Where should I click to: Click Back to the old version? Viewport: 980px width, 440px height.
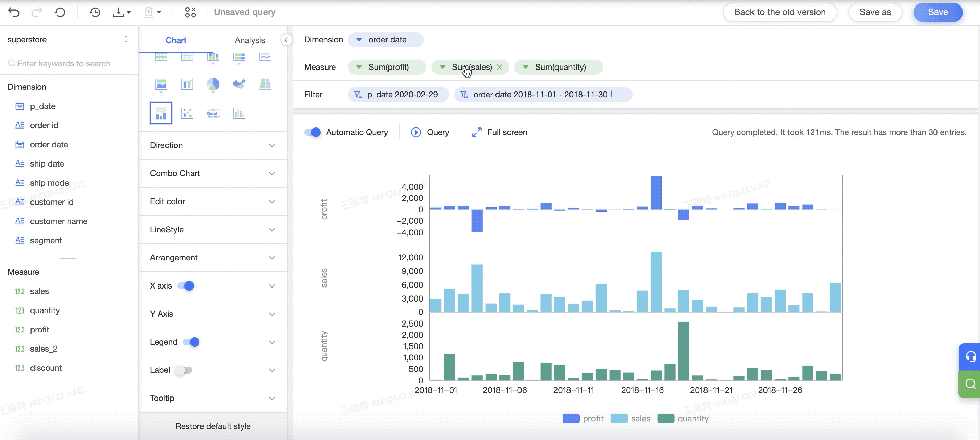(x=780, y=12)
